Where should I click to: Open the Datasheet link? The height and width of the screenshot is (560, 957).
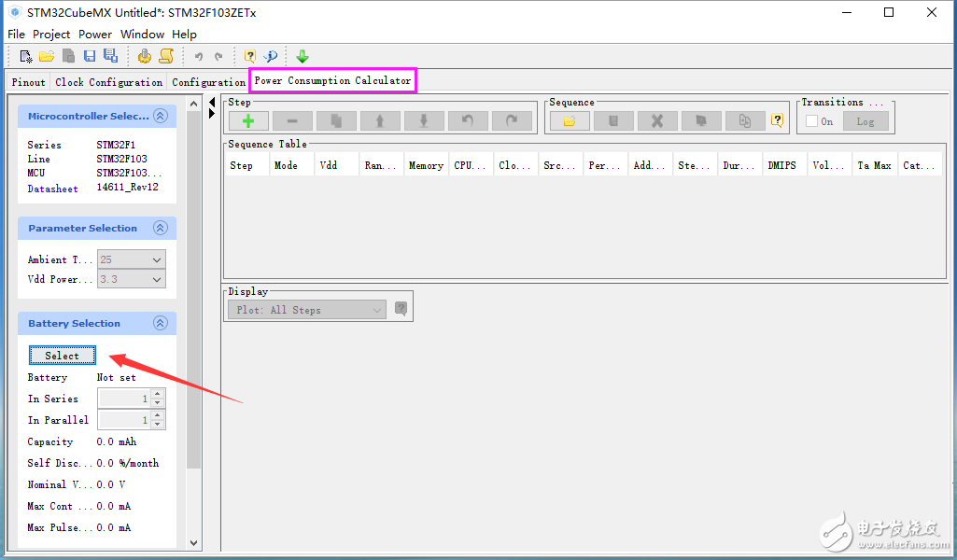point(52,189)
